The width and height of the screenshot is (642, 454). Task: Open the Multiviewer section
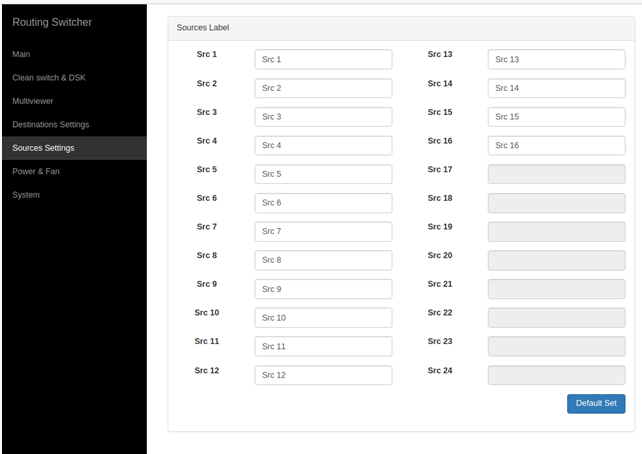click(34, 101)
